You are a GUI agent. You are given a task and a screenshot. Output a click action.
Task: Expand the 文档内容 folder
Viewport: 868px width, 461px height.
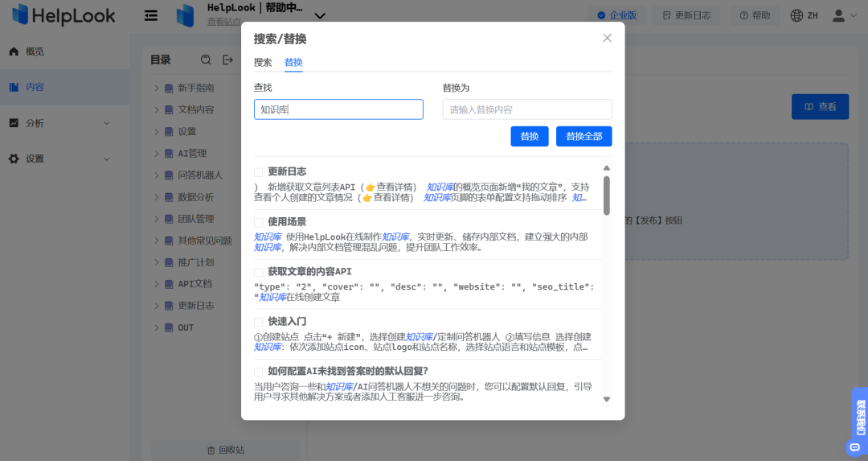(x=156, y=109)
